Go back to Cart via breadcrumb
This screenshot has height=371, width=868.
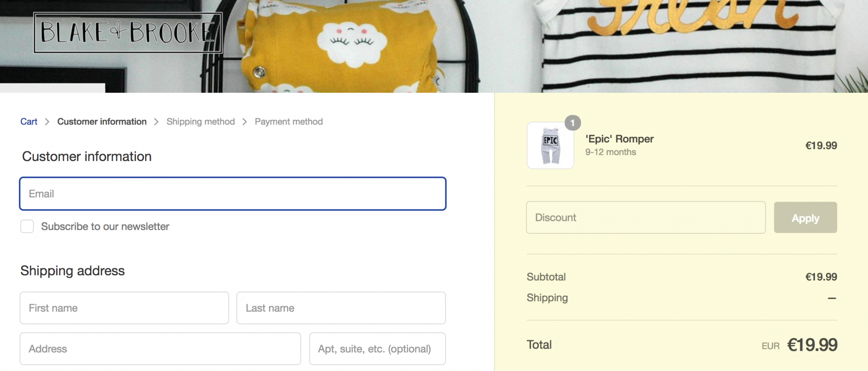[x=29, y=122]
